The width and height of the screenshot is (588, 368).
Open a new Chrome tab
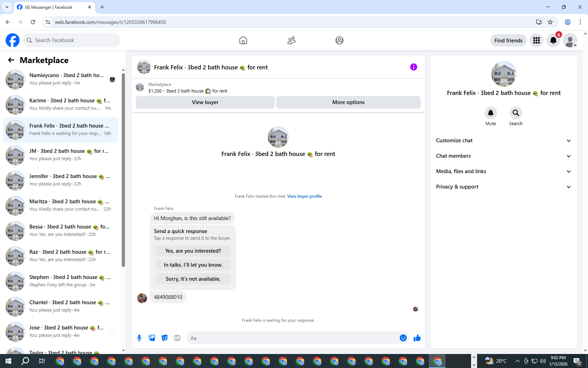[102, 7]
